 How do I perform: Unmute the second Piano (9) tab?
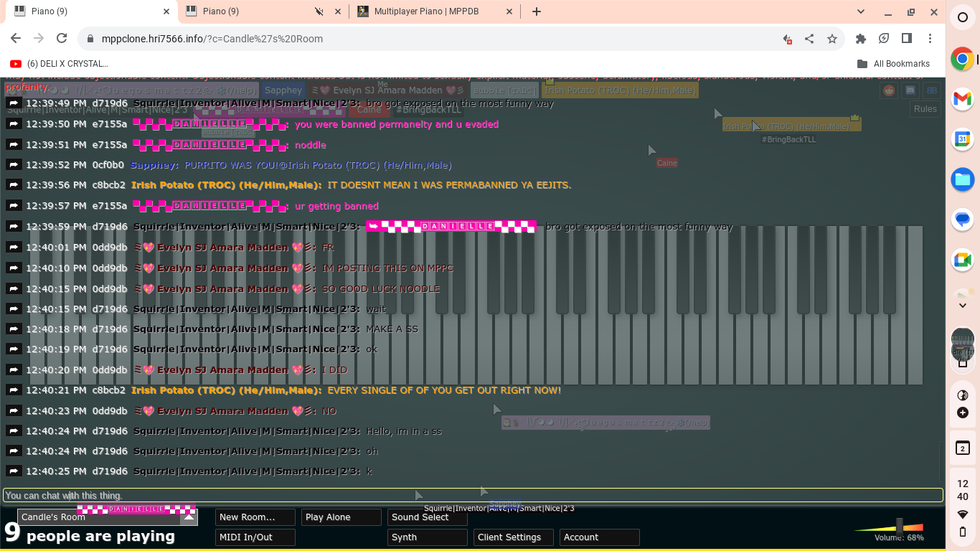point(319,11)
